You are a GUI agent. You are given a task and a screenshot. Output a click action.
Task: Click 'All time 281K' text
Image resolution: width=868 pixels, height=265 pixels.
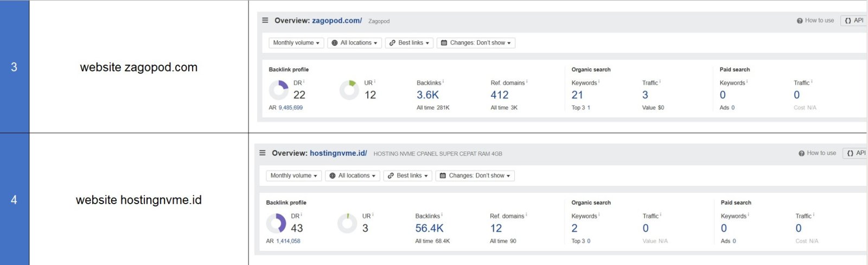[x=433, y=108]
